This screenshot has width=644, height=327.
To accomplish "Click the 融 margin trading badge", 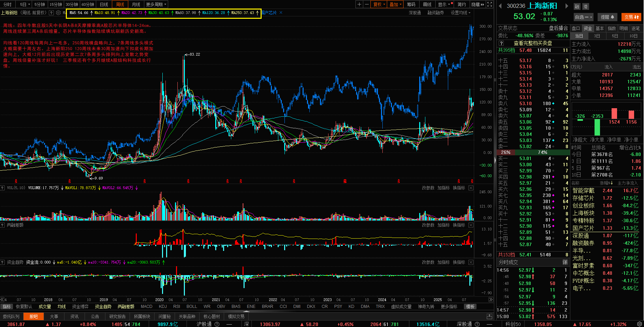I will (x=577, y=6).
